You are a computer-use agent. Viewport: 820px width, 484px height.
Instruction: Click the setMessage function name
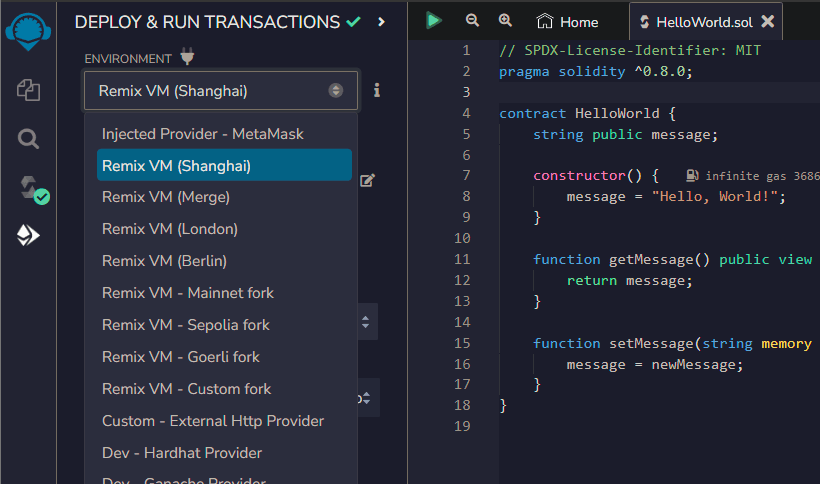(651, 343)
